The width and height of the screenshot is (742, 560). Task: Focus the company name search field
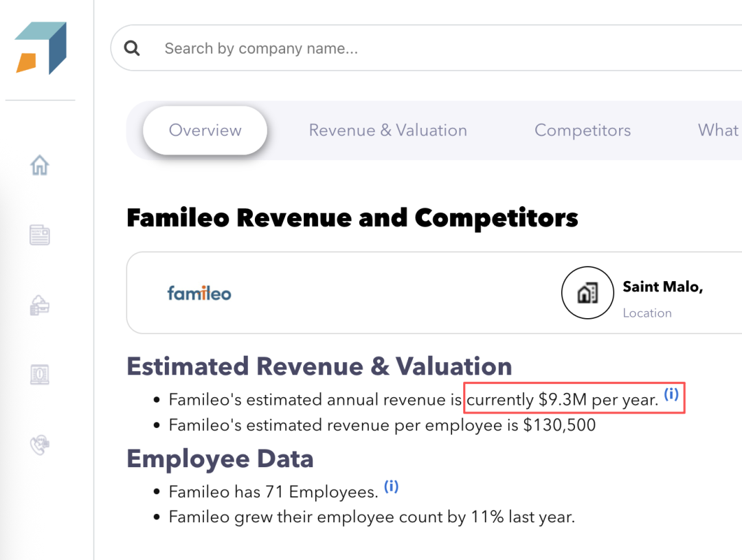(412, 49)
